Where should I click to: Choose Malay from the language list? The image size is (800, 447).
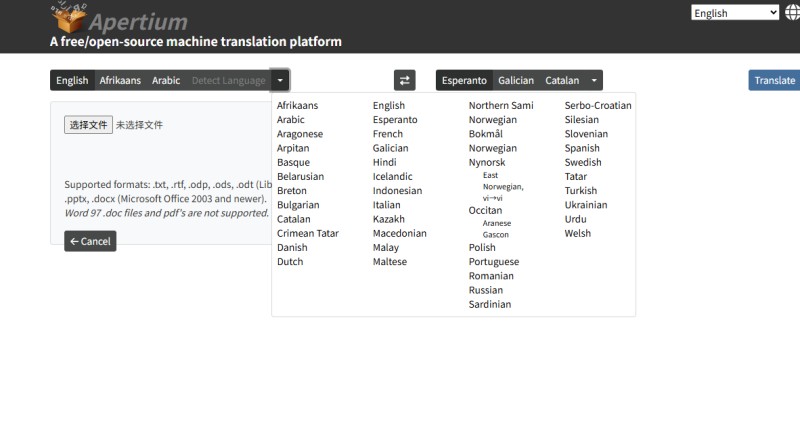(x=386, y=247)
